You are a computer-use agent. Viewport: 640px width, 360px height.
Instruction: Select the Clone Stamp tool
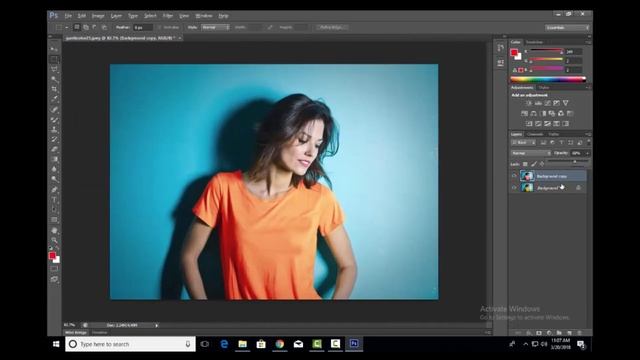(54, 130)
